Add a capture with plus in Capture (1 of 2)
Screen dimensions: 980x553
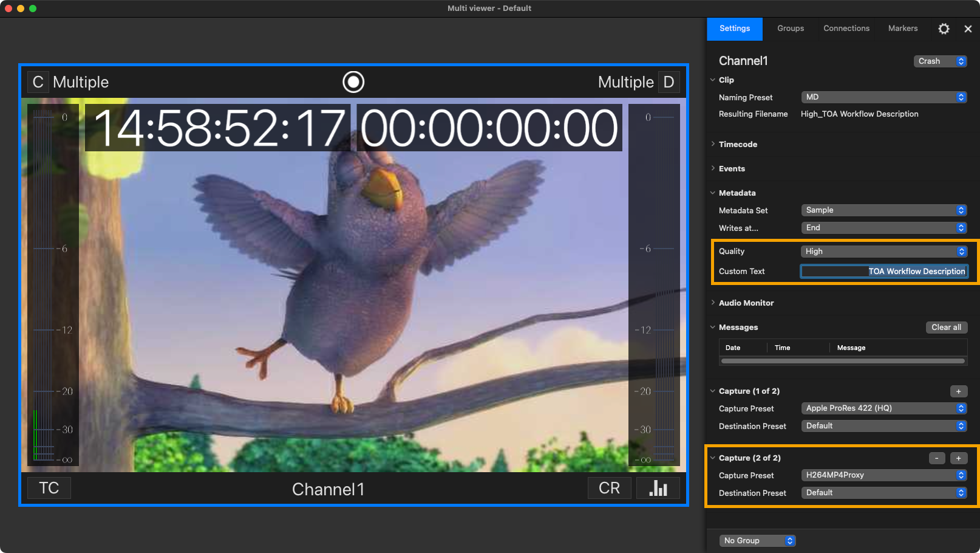[959, 391]
